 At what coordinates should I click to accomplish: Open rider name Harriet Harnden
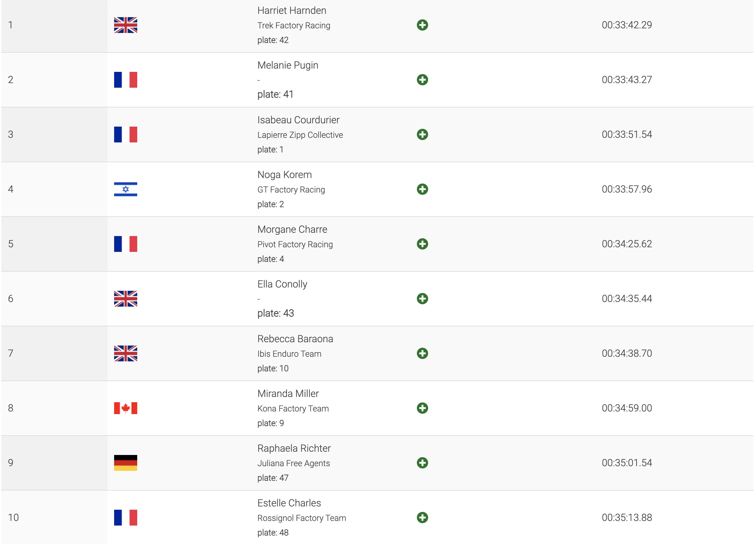292,11
